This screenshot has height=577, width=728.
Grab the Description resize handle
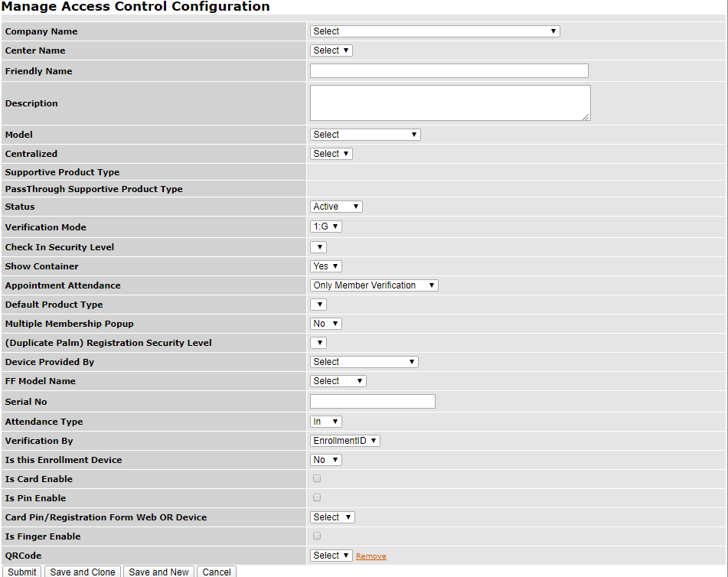(x=586, y=117)
